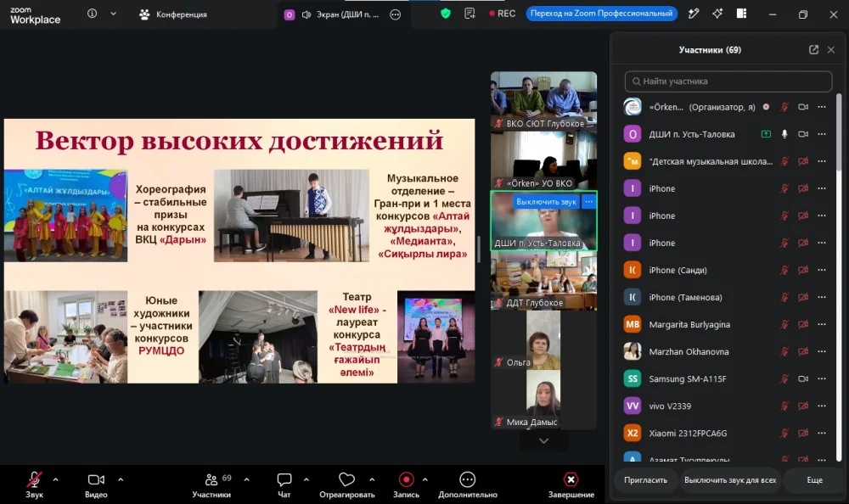The height and width of the screenshot is (504, 849).
Task: Click Запись record button in toolbar
Action: (406, 484)
